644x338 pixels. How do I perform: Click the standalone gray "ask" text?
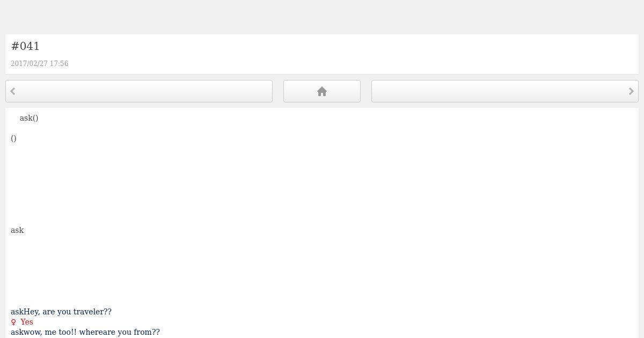point(17,230)
